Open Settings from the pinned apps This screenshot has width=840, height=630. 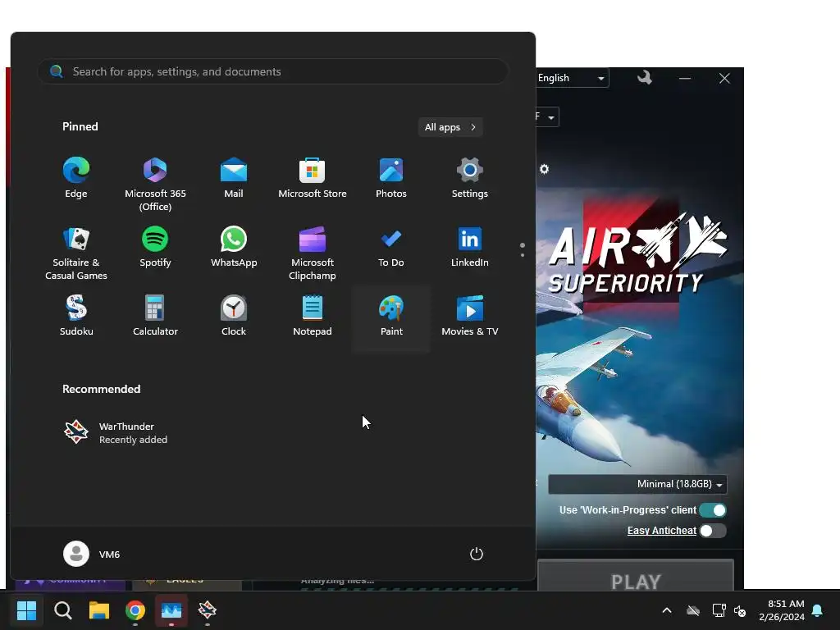(469, 178)
